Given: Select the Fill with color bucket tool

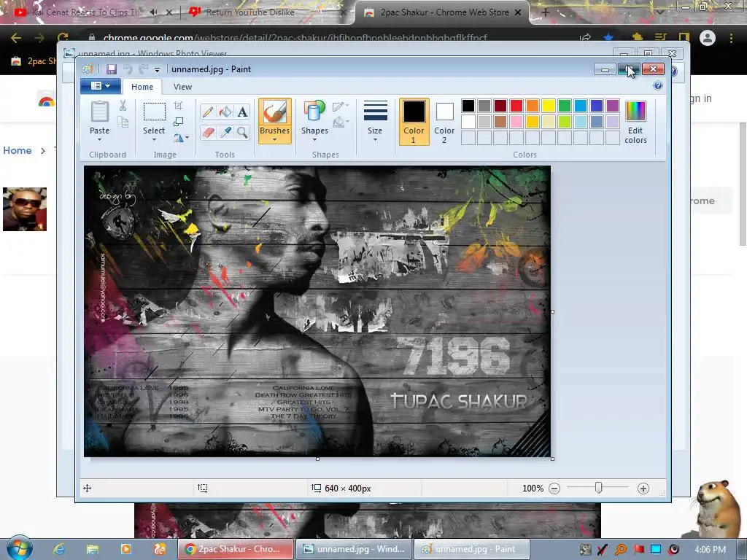Looking at the screenshot, I should coord(225,112).
